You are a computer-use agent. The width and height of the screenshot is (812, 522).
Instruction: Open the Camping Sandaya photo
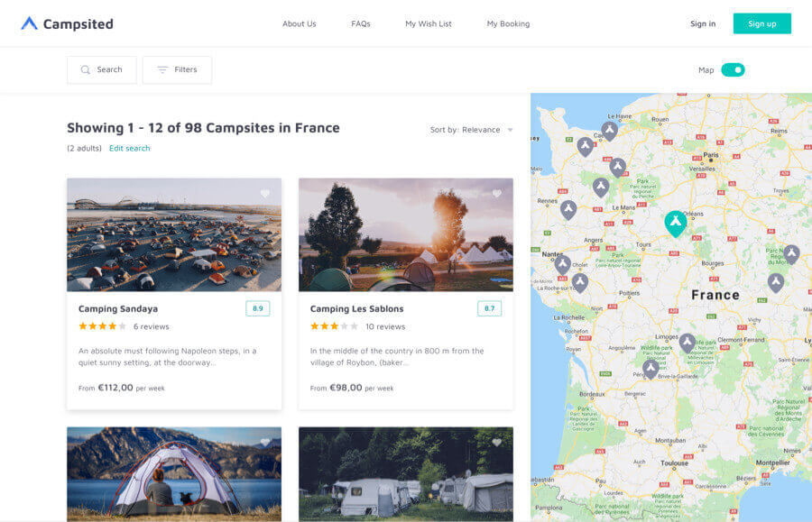click(x=174, y=235)
